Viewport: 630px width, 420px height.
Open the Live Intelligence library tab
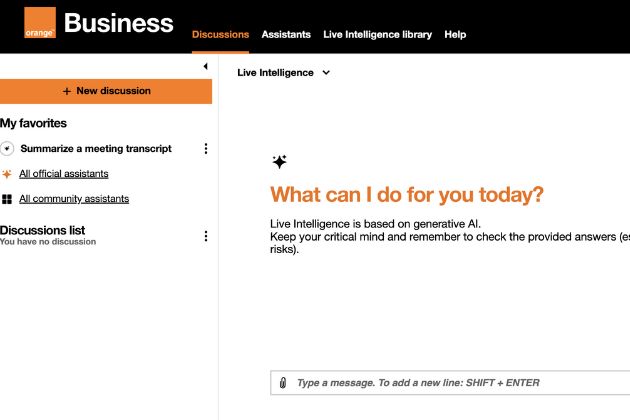pyautogui.click(x=378, y=35)
